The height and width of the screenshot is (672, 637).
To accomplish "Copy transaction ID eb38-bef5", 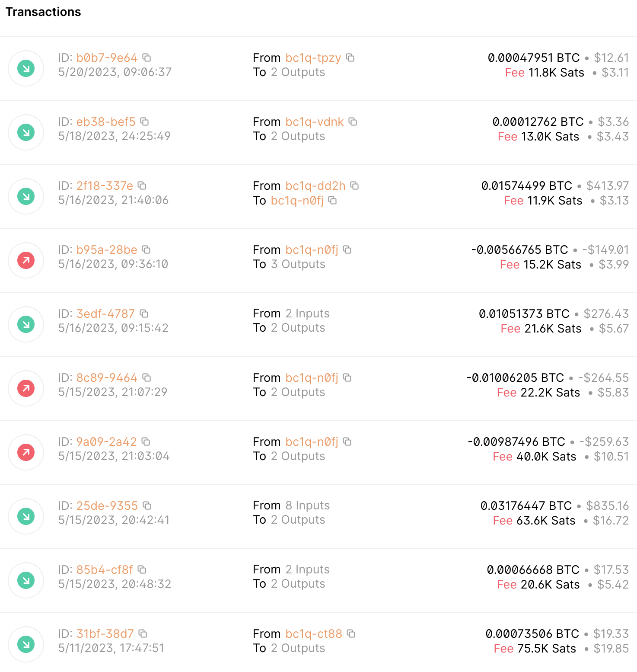I will (145, 122).
